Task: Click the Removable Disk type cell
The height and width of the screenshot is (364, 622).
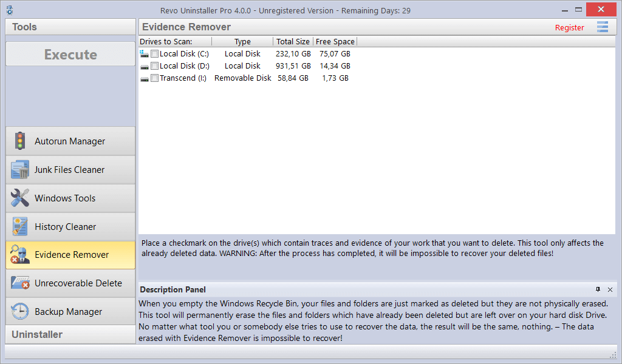Action: coord(243,78)
